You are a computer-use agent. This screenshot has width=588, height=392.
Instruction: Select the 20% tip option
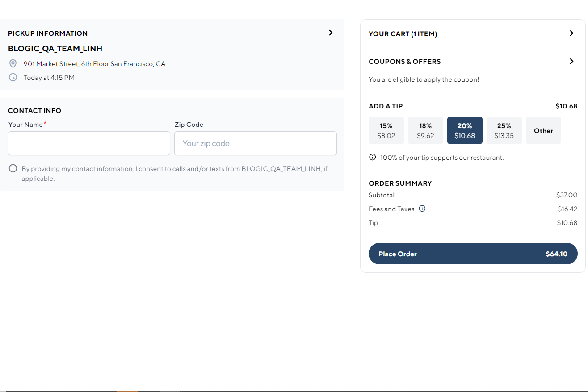[465, 130]
